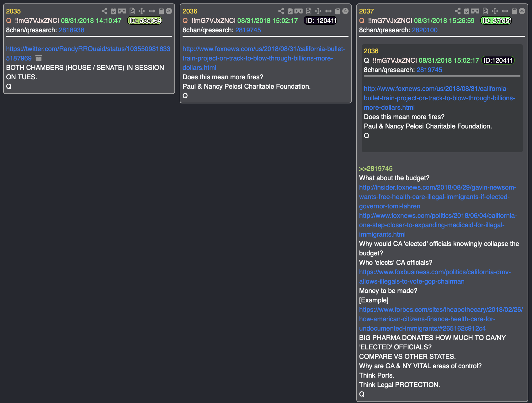The width and height of the screenshot is (532, 403).
Task: Click image file icon on post 2035
Action: coord(132,11)
